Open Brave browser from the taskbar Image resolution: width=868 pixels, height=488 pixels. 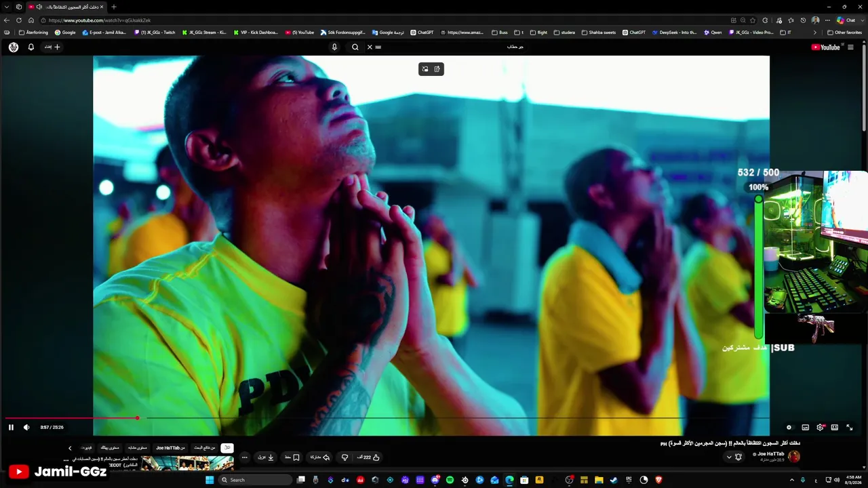pyautogui.click(x=658, y=480)
